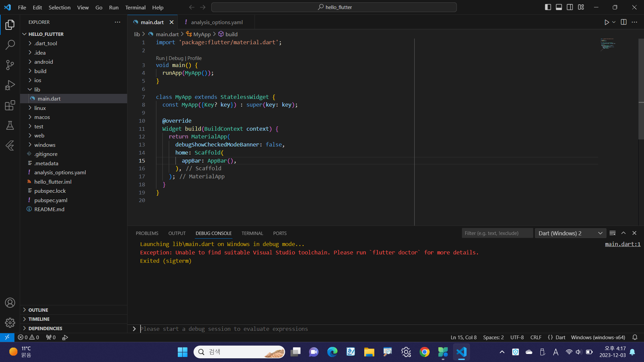This screenshot has height=362, width=644.
Task: Open Windows Start menu
Action: pos(182,352)
